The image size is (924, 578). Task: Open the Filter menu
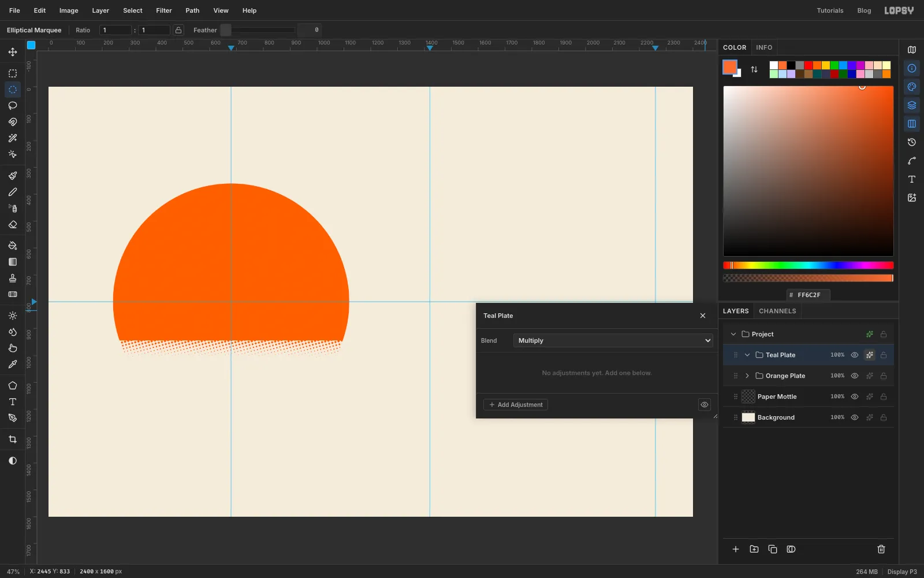(164, 10)
